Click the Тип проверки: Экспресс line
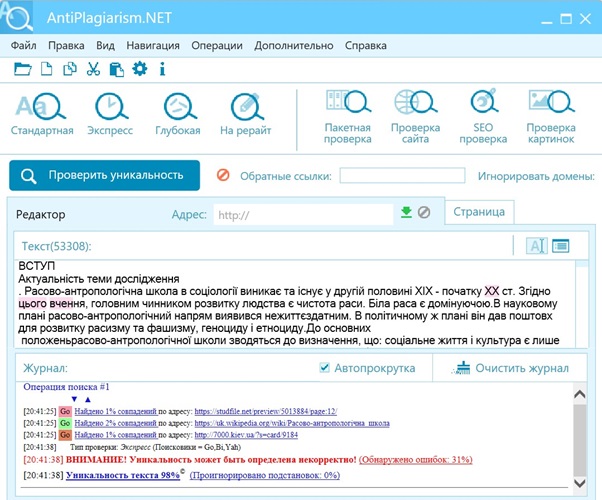Viewport: 602px width, 500px height. click(x=155, y=447)
